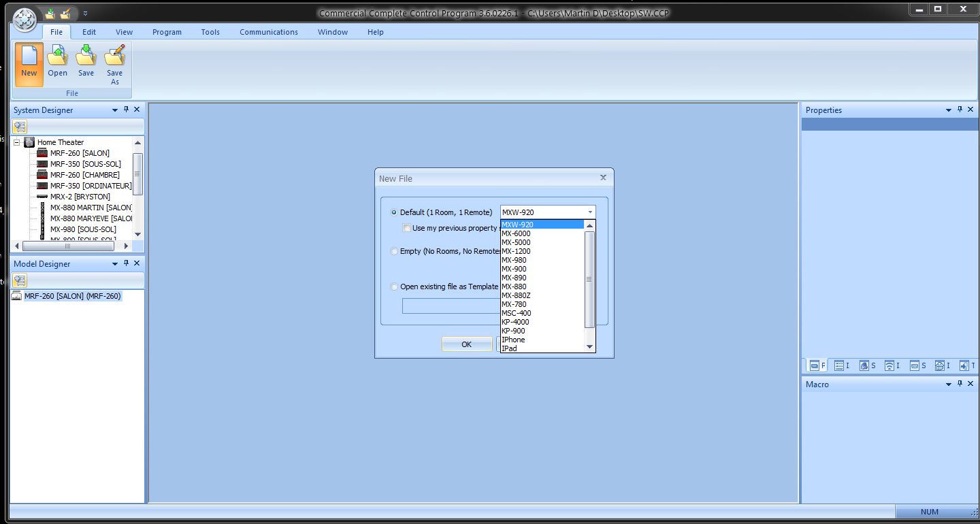Select the arrow-icon T Properties tab
Screen dimensions: 980x524
(967, 365)
